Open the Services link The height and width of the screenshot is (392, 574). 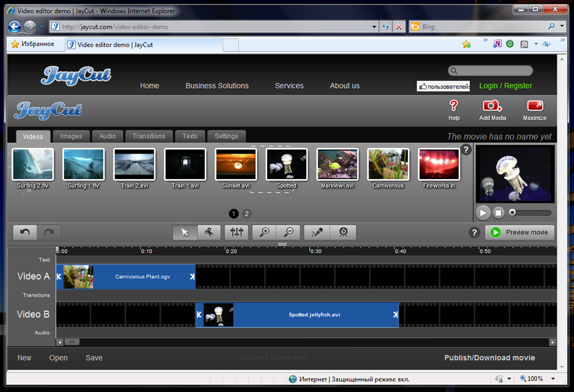click(289, 86)
